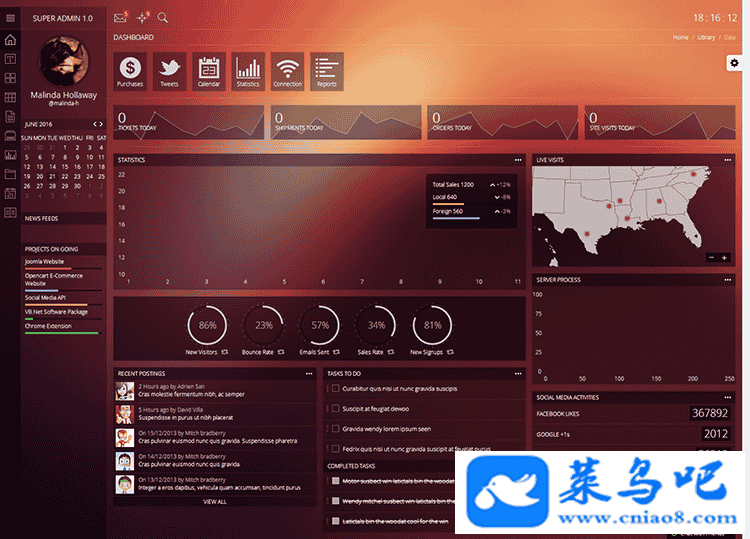Click Chrome Extension progress bar
The width and height of the screenshot is (750, 539).
click(63, 333)
